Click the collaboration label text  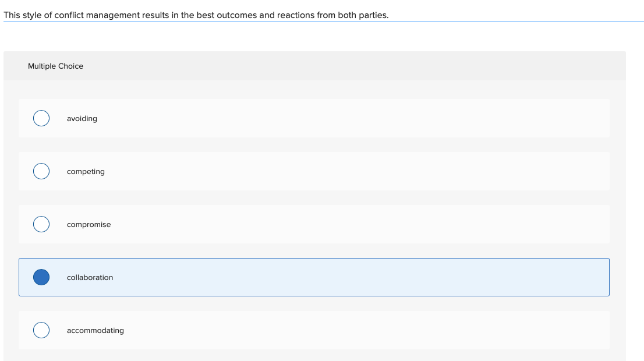89,277
